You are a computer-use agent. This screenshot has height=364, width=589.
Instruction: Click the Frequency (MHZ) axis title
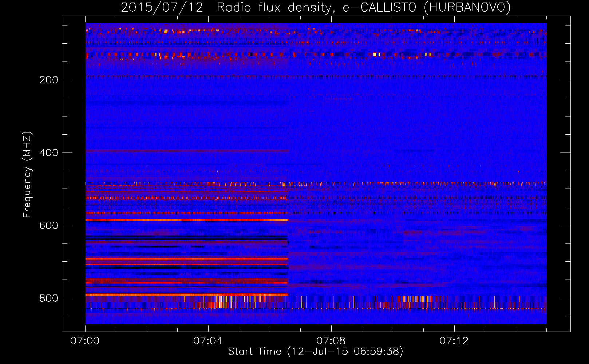[x=27, y=175]
